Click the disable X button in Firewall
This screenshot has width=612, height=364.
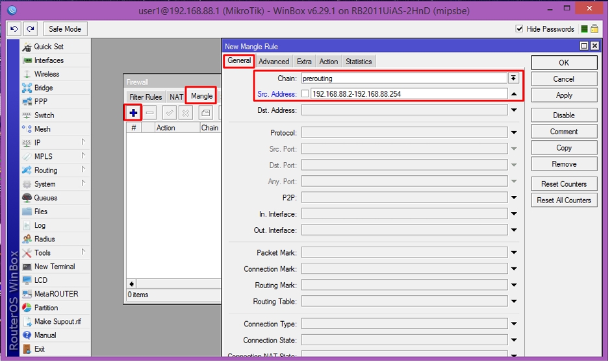186,114
